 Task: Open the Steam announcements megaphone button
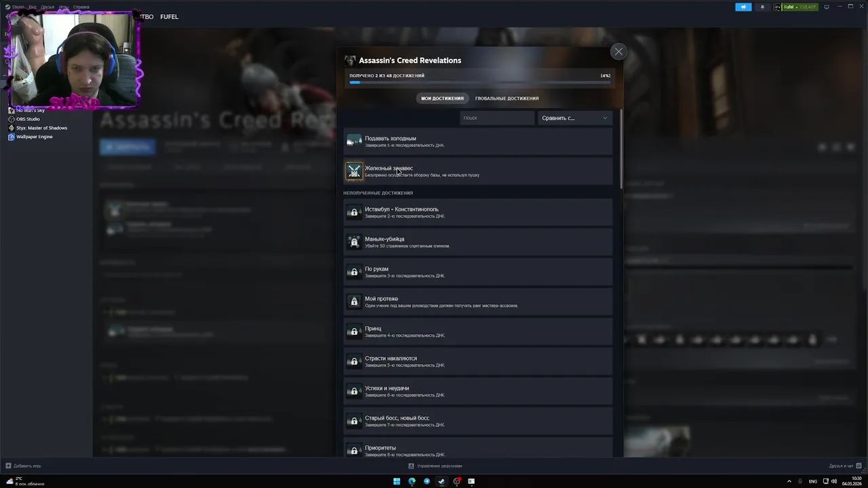pyautogui.click(x=743, y=7)
